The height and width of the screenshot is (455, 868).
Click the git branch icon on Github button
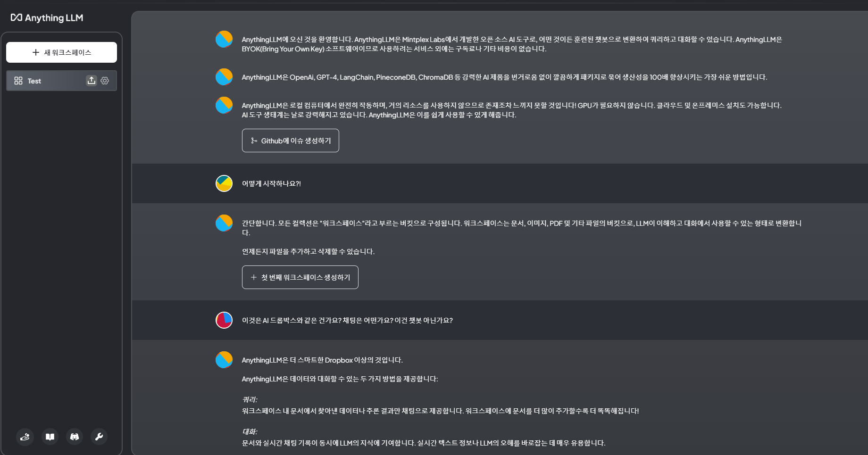click(x=254, y=141)
